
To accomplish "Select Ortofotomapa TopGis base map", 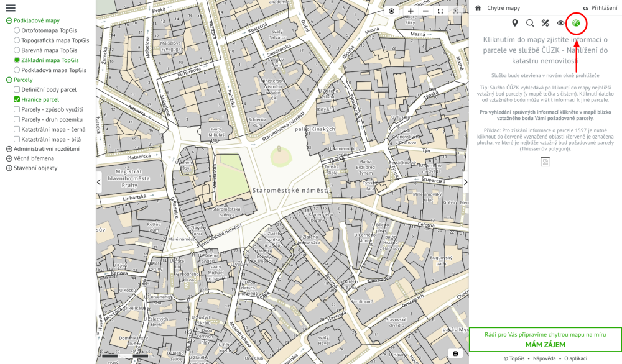I will (x=17, y=30).
